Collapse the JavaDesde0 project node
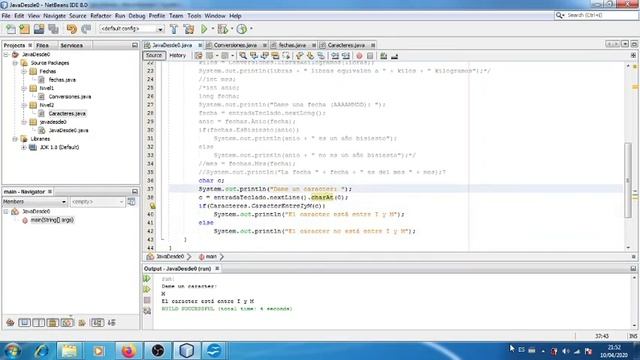 (x=6, y=54)
